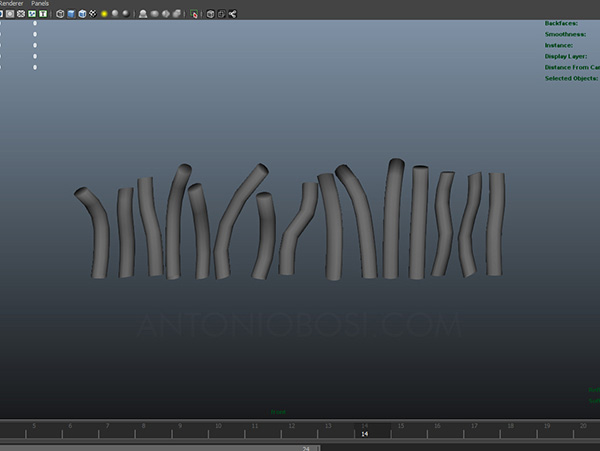Click the Backfaces HUD label
This screenshot has height=451, width=600.
pyautogui.click(x=561, y=23)
